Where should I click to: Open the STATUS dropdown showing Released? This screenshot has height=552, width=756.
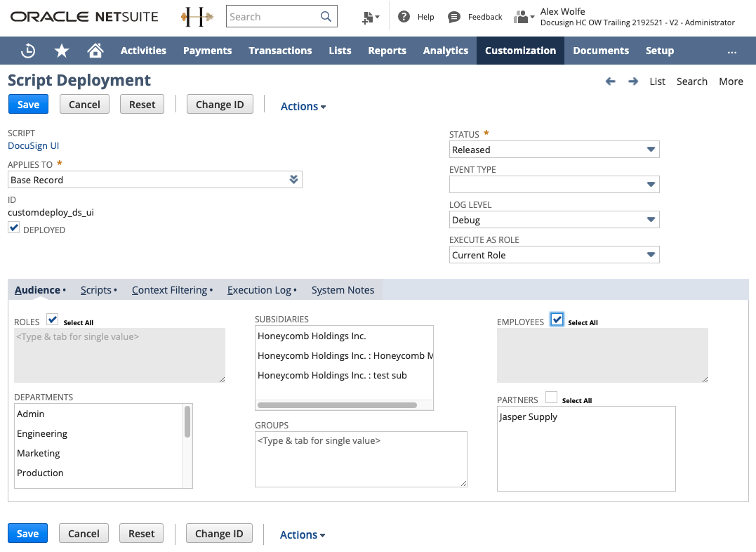click(x=651, y=149)
